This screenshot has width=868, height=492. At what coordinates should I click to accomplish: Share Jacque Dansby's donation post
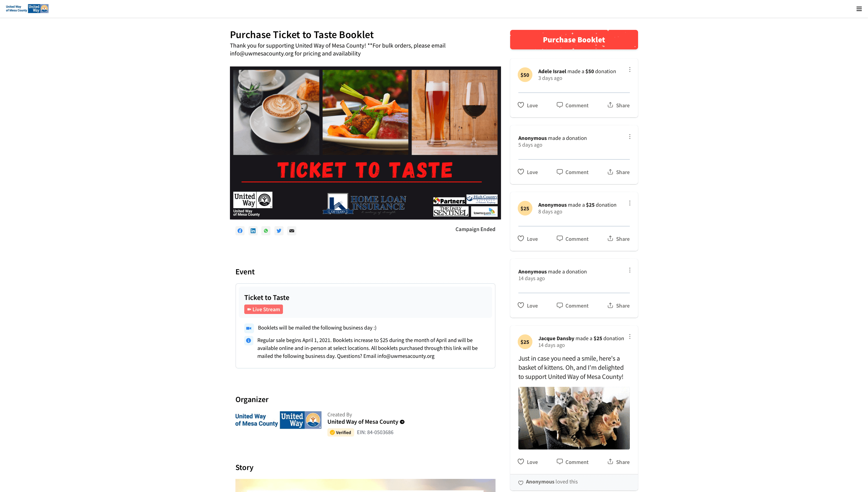(618, 462)
